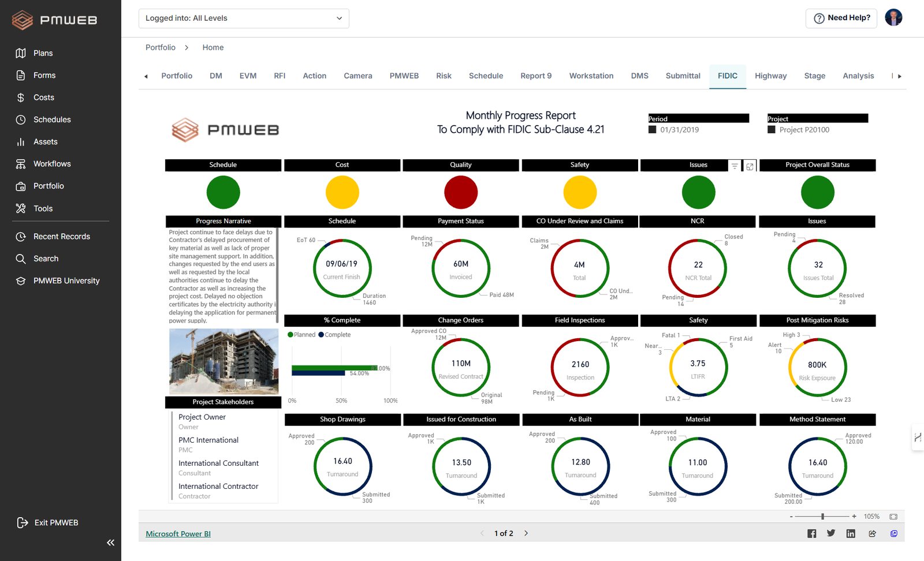Open Assets bar-chart icon
The height and width of the screenshot is (561, 924).
(21, 141)
